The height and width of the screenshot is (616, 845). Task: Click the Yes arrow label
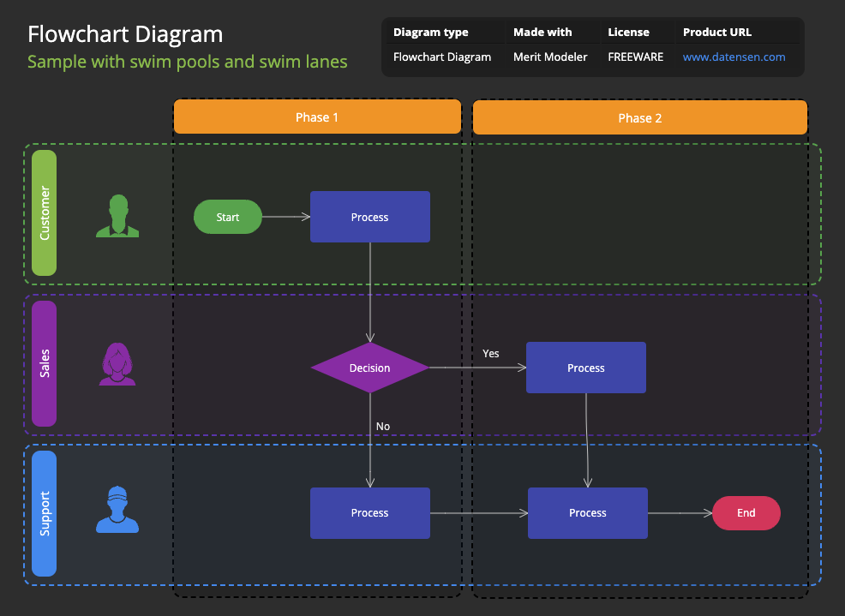490,353
